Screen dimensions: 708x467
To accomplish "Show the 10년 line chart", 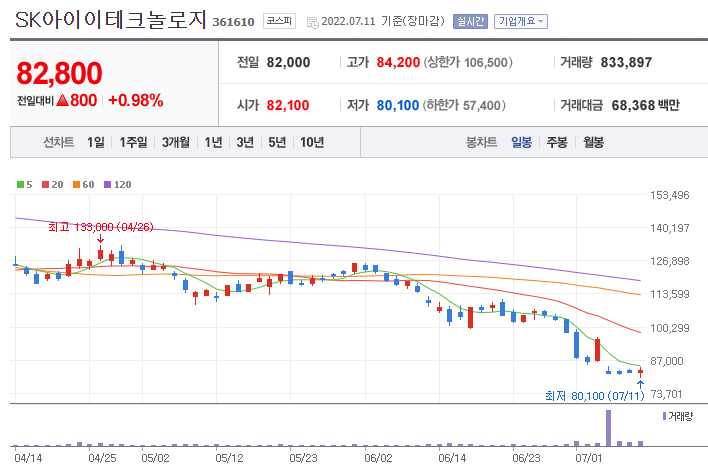I will (x=312, y=142).
